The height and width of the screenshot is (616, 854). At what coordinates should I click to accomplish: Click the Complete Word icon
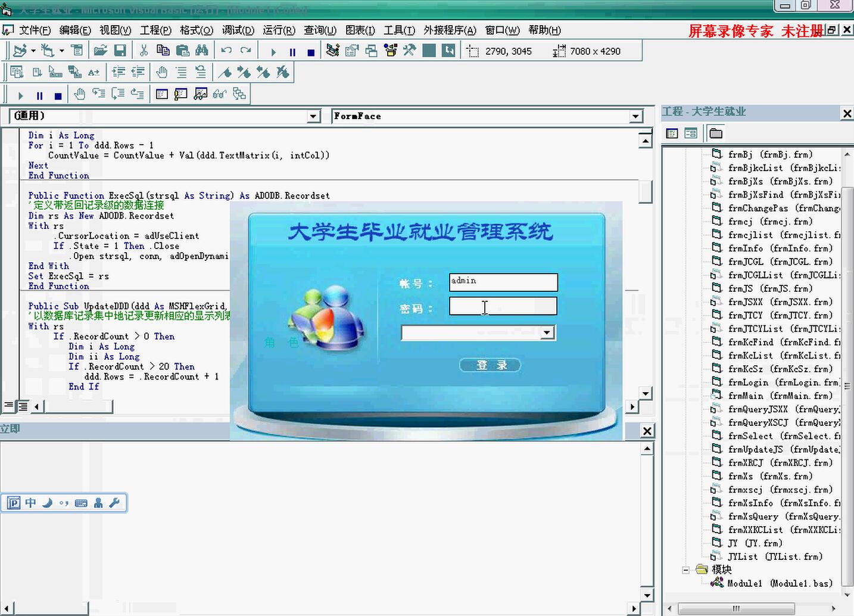(x=93, y=72)
